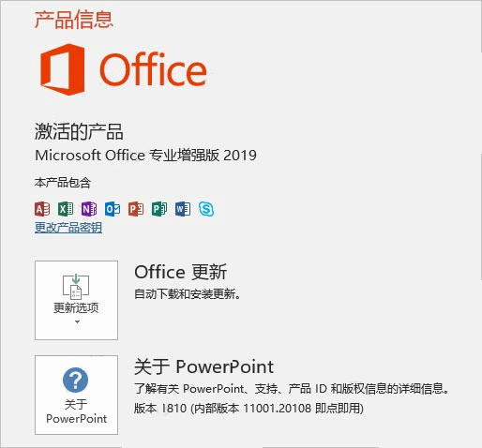Click the Skype for Business icon
Screen dimensions: 482x448
(x=206, y=209)
